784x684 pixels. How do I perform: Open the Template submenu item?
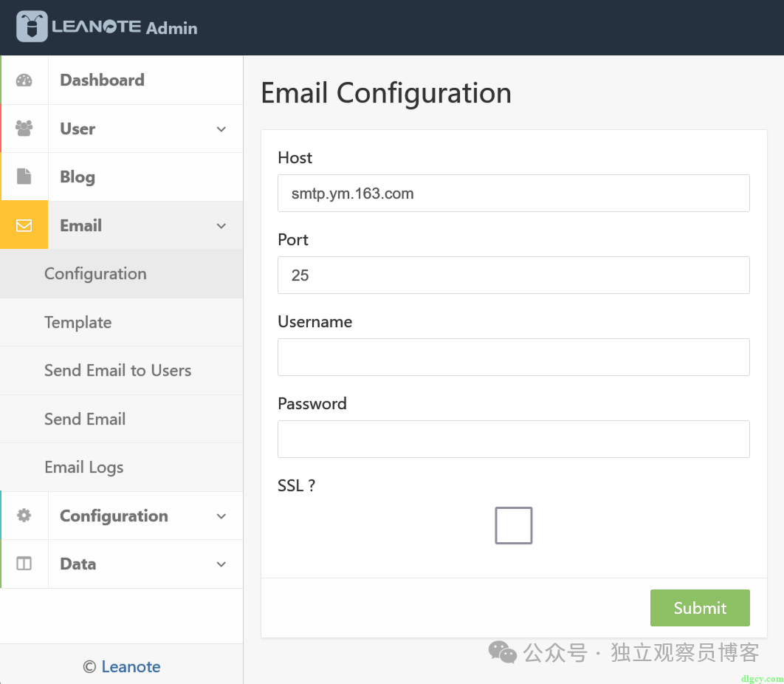click(78, 322)
